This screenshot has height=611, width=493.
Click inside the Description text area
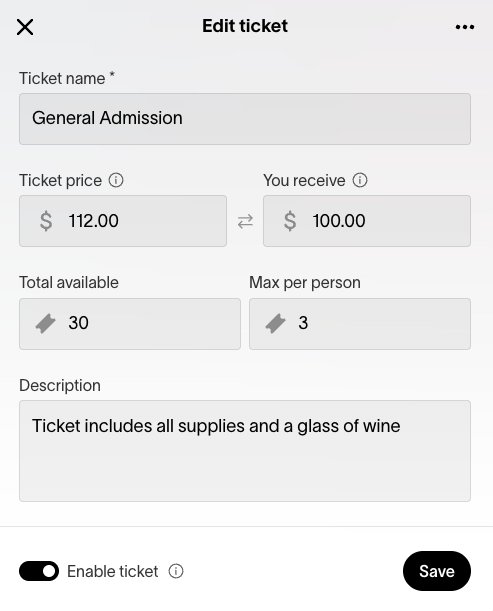coord(245,451)
